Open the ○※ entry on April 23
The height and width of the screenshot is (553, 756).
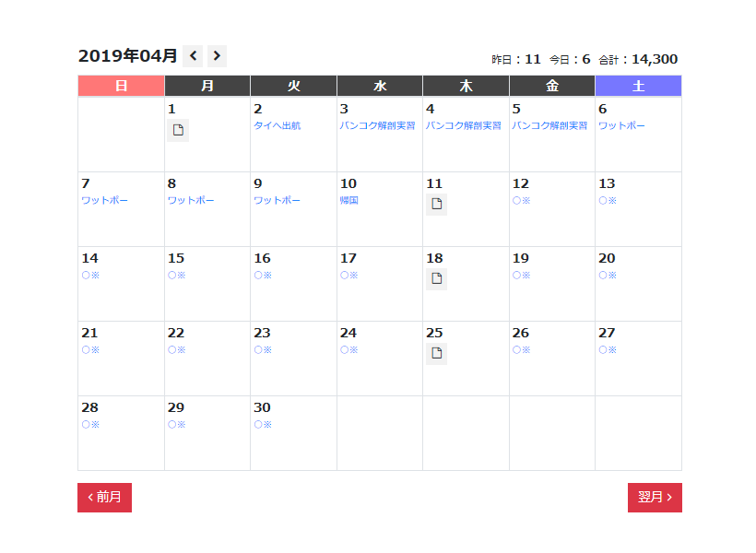pos(263,350)
